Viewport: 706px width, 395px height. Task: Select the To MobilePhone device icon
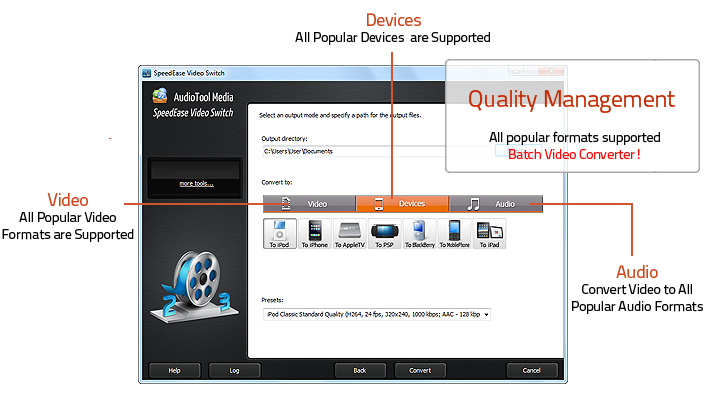(x=454, y=233)
